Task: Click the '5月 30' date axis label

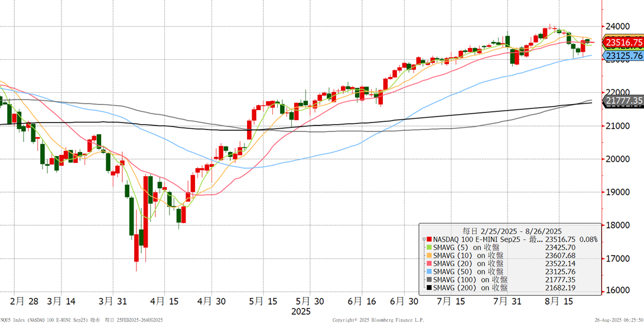Action: [x=311, y=301]
